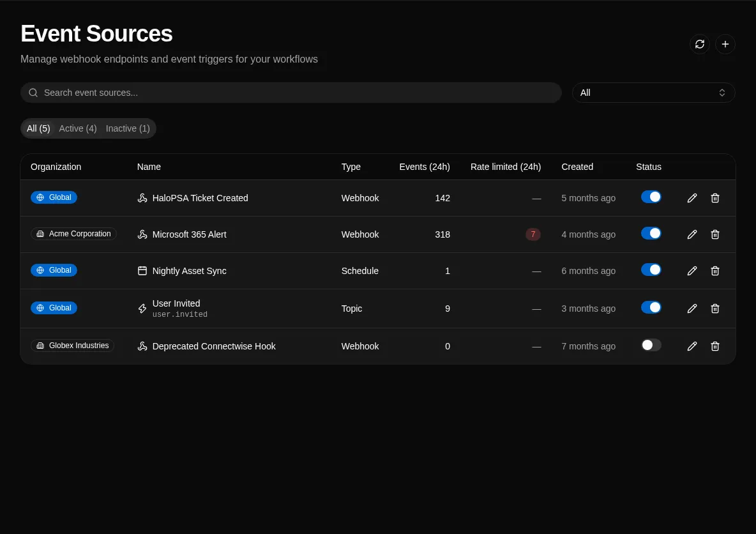This screenshot has width=756, height=534.
Task: Select HaloPSA Ticket Created name
Action: pyautogui.click(x=200, y=198)
